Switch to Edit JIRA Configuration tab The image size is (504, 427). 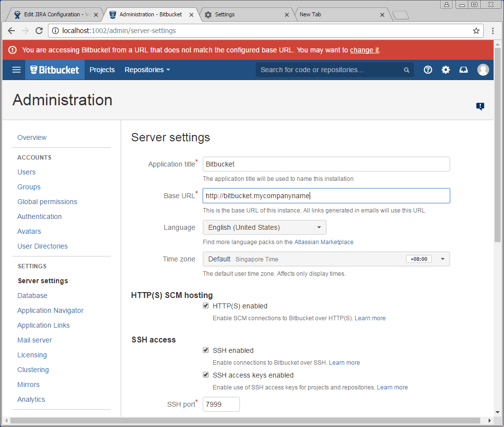(53, 14)
